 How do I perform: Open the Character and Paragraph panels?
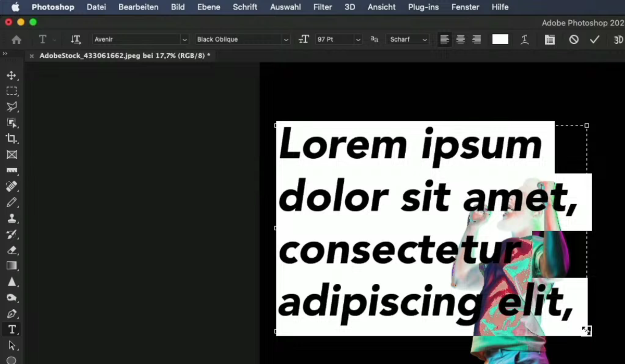549,40
